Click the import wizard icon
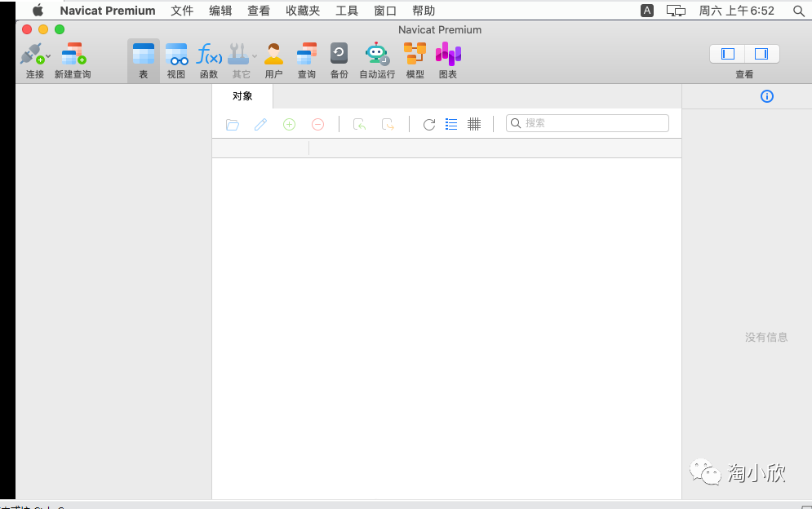This screenshot has width=812, height=509. (x=359, y=124)
